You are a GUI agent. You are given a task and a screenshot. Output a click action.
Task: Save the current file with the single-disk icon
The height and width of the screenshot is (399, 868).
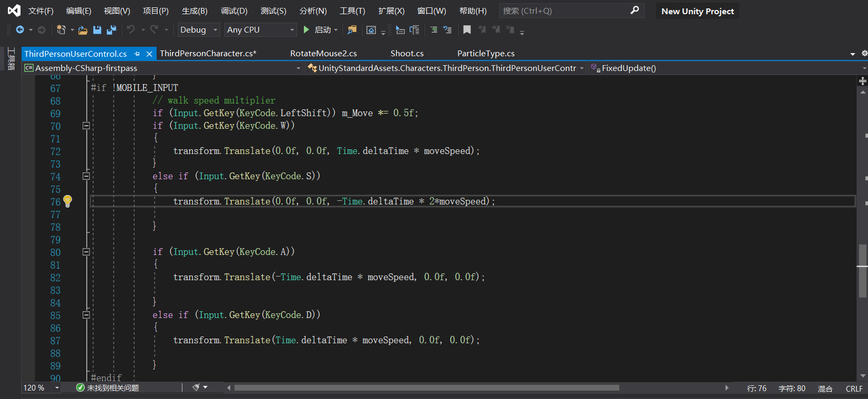tap(97, 30)
